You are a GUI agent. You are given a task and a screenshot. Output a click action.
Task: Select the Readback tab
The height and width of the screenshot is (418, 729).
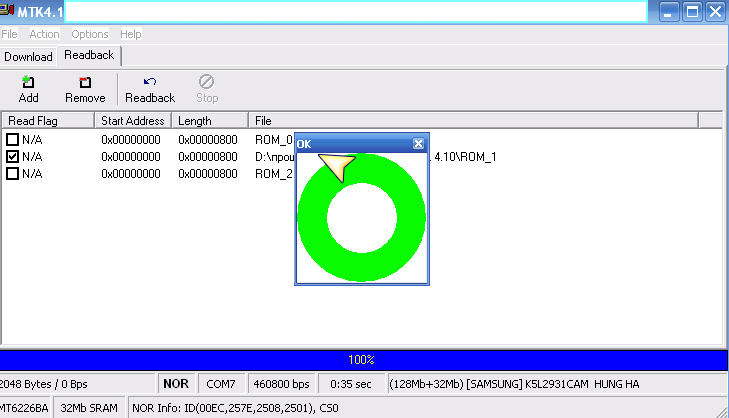[x=90, y=56]
